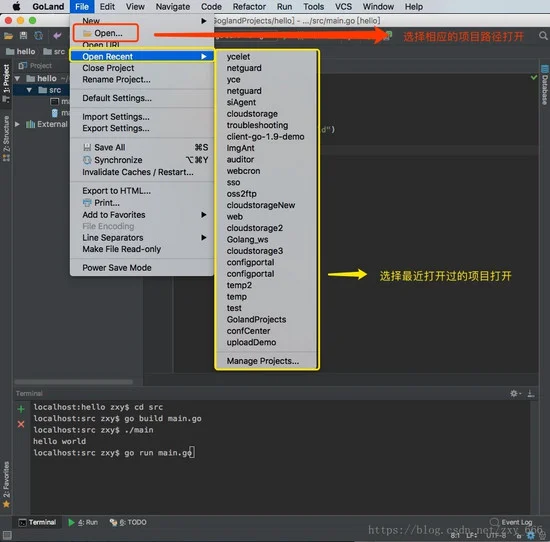Screen dimensions: 550x542
Task: Choose Import Settings...
Action: tap(142, 116)
